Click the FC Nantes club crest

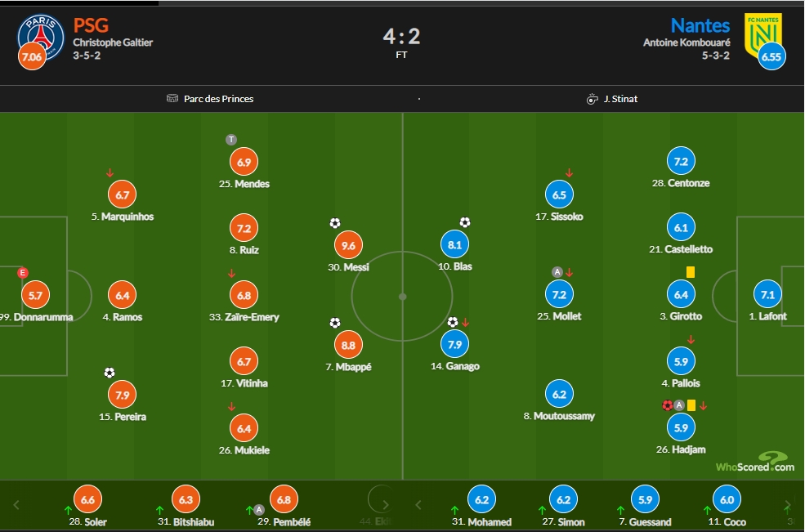tap(763, 35)
